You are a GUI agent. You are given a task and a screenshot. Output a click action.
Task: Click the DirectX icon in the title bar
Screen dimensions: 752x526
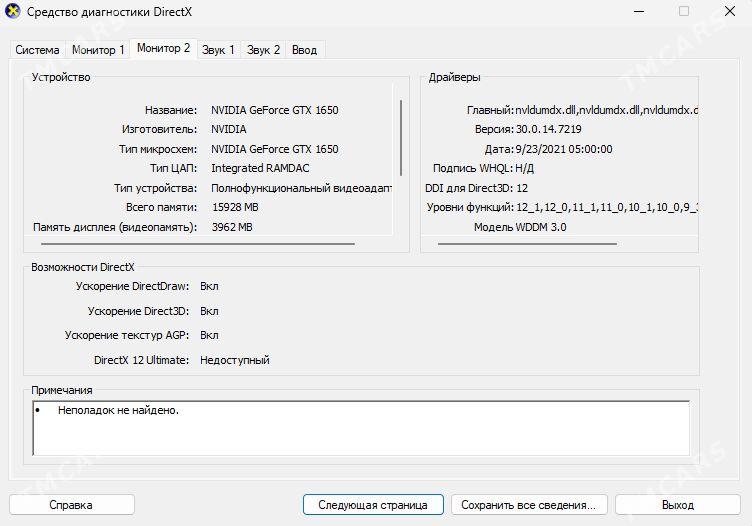(x=13, y=12)
